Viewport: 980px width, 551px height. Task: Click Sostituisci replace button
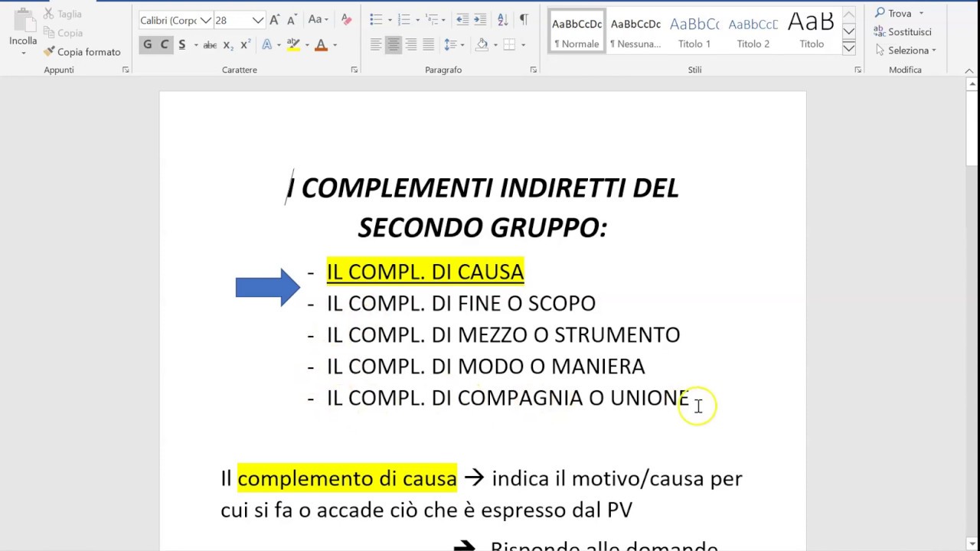tap(903, 31)
